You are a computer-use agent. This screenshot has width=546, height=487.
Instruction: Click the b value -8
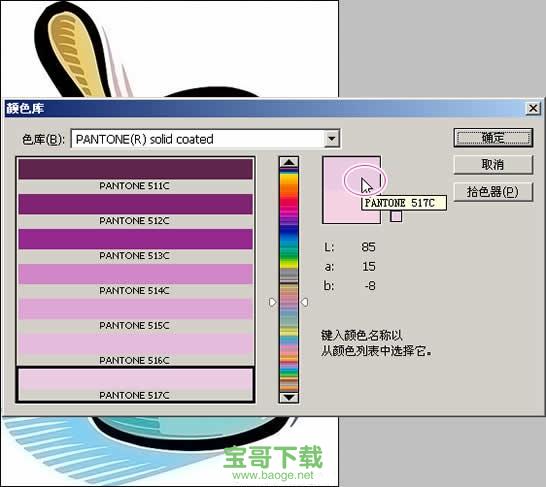coord(370,286)
